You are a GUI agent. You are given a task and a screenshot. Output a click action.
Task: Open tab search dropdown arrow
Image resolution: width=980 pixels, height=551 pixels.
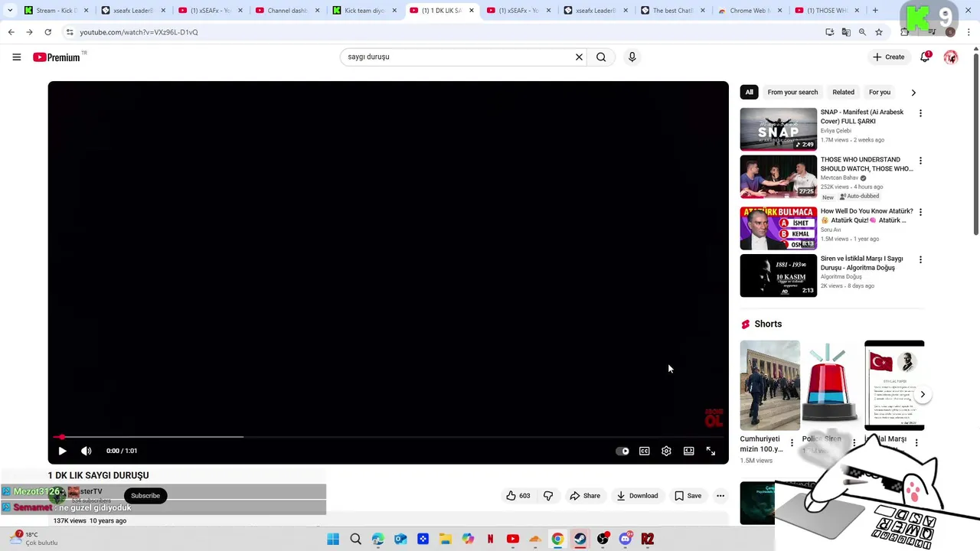click(10, 11)
